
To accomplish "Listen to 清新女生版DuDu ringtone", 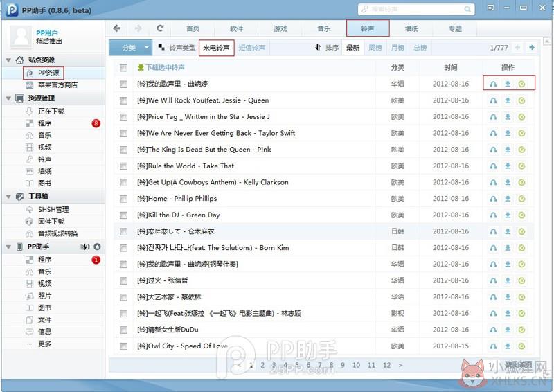I will [x=493, y=330].
